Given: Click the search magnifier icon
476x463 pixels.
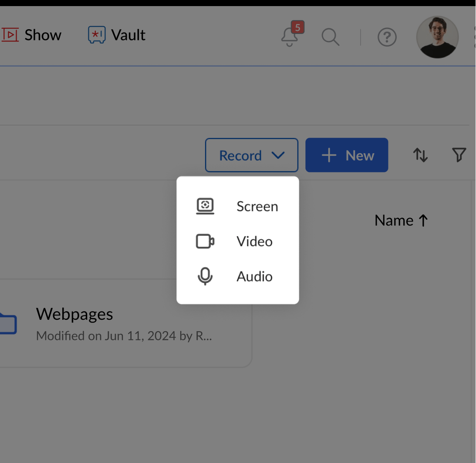Looking at the screenshot, I should coord(331,37).
